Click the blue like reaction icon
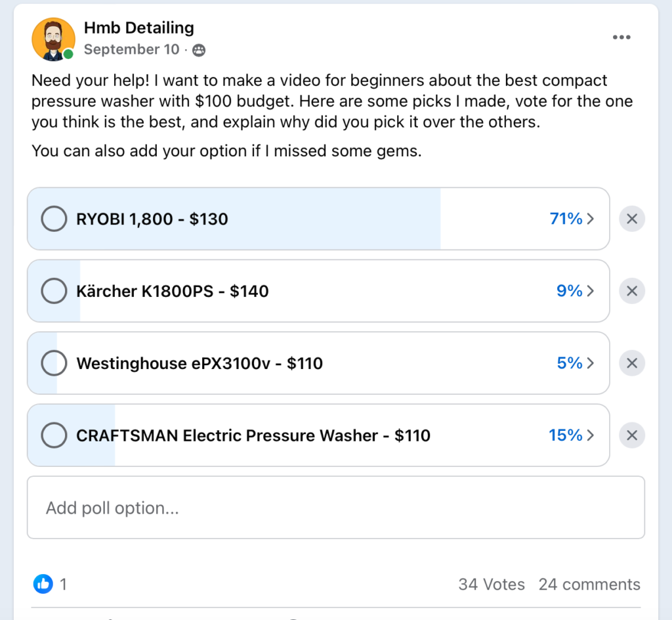 click(43, 584)
